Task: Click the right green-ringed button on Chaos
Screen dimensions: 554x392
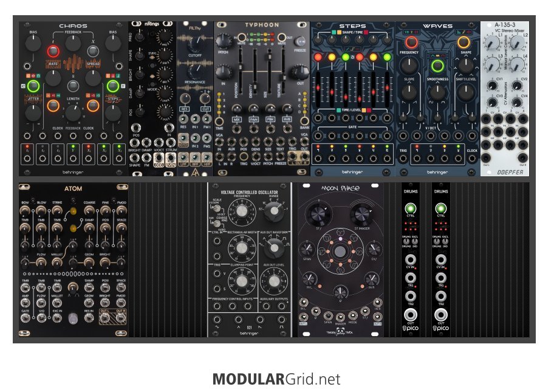Action: pyautogui.click(x=113, y=86)
